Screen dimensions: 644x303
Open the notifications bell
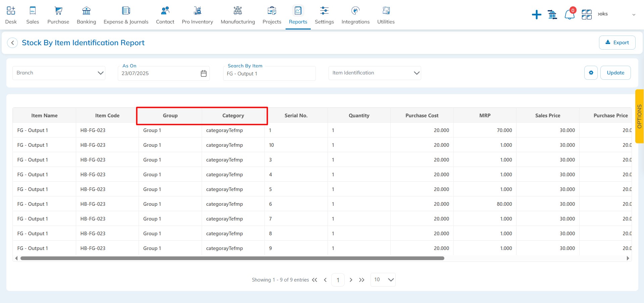tap(569, 14)
